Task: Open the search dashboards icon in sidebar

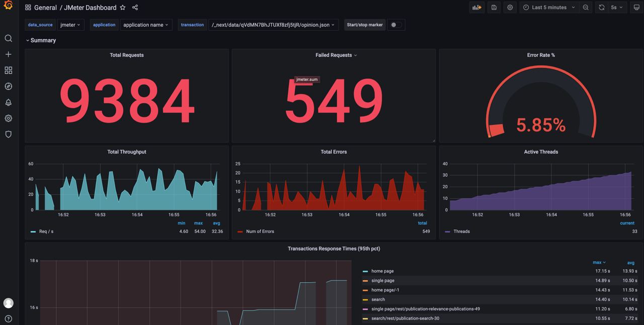Action: click(8, 38)
